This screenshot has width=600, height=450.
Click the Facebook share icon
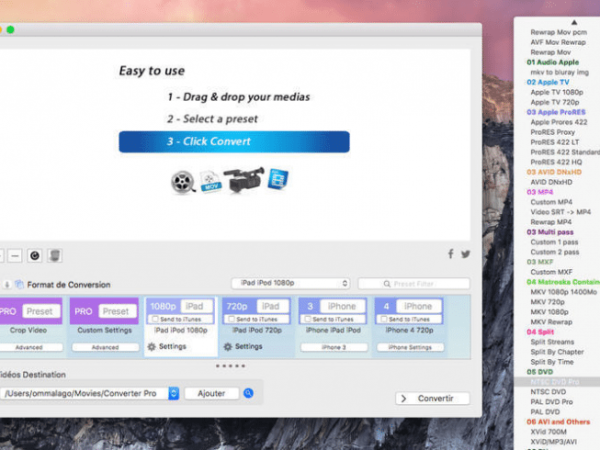(x=451, y=254)
